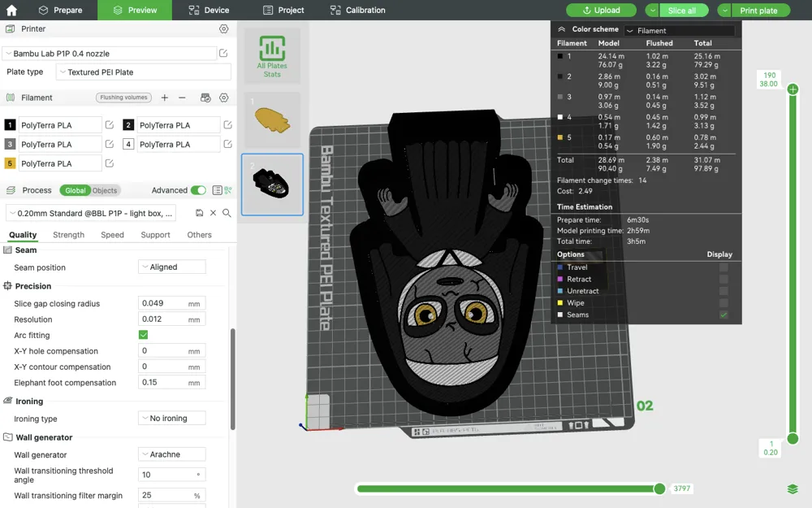Click filament 1 black color swatch
The image size is (812, 508).
tap(10, 125)
